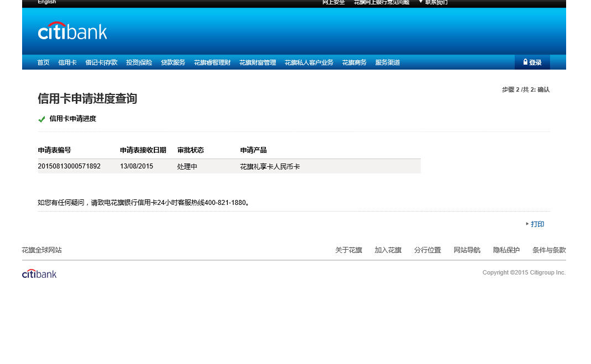Click the 步骤 2 /共 2: 确认 step indicator
The width and height of the screenshot is (591, 364).
pos(525,89)
